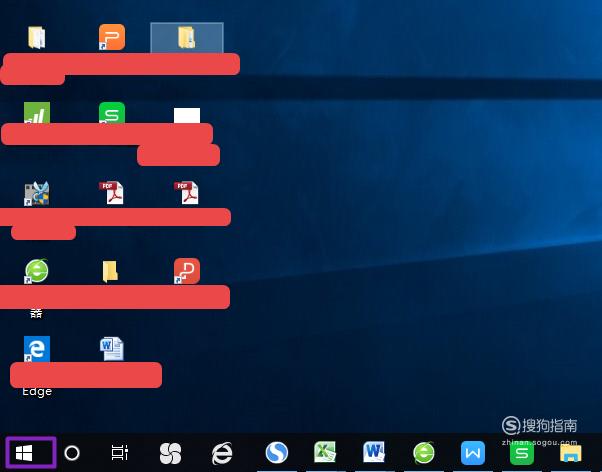Open WPS Spreadsheets green S on taskbar
602x472 pixels.
(x=522, y=453)
